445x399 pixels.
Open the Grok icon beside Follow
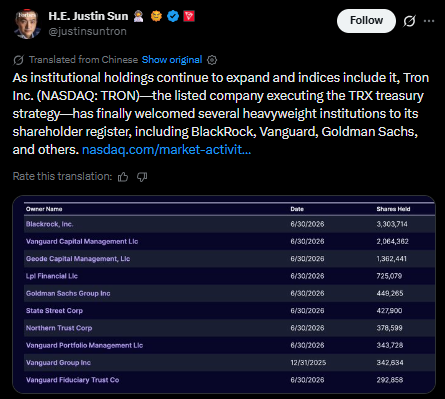click(409, 21)
